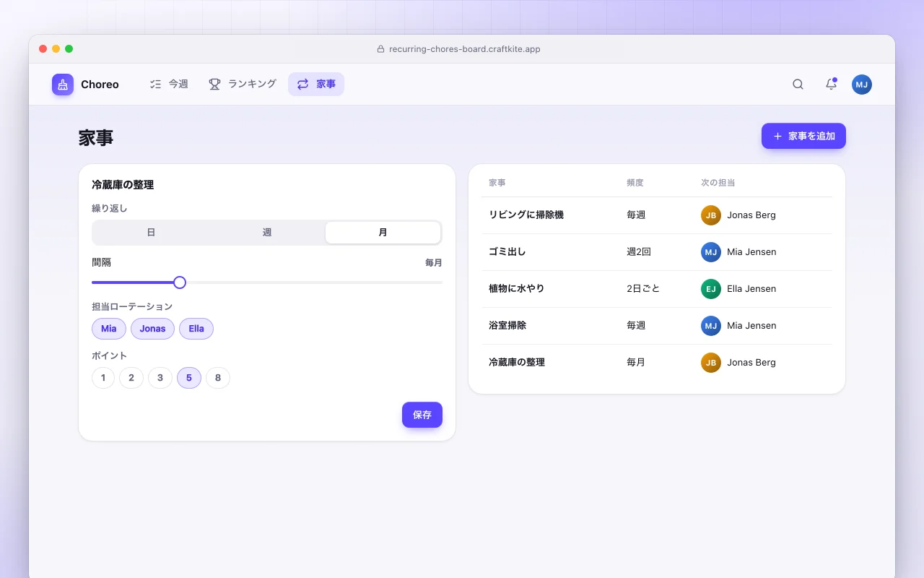Select the 家事 navigation tab
Viewport: 924px width, 578px height.
316,85
